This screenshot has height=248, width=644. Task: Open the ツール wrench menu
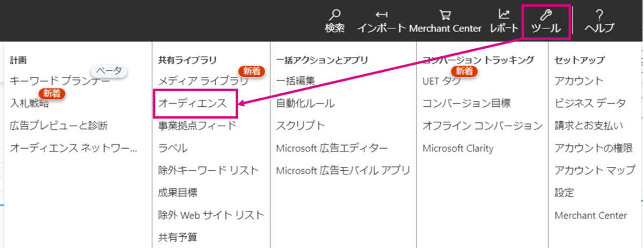pos(546,20)
